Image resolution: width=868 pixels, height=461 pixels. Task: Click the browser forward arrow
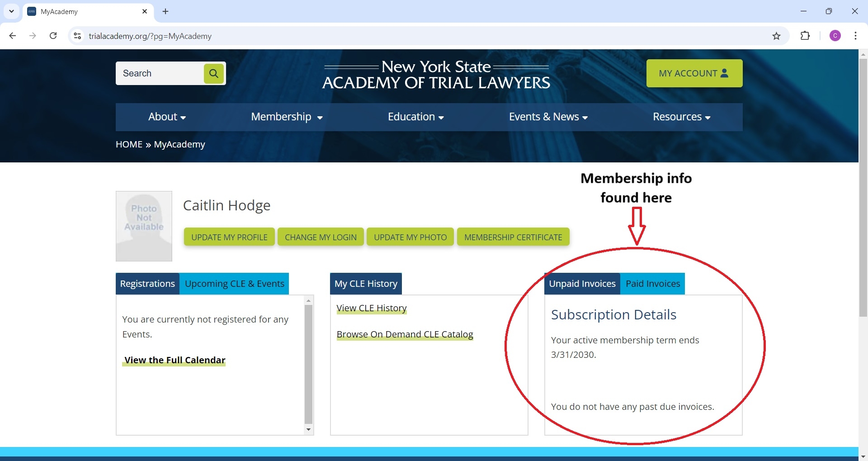click(x=33, y=36)
